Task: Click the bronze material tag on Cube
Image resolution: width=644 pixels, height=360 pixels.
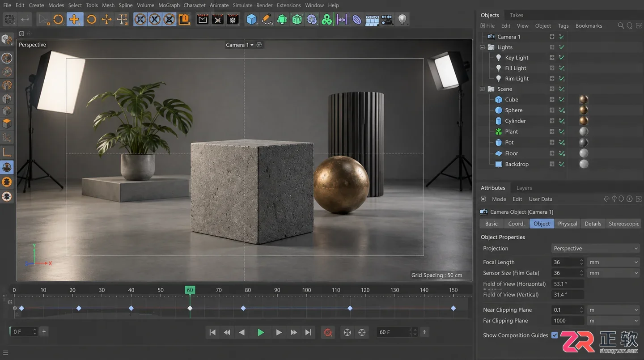Action: click(584, 99)
